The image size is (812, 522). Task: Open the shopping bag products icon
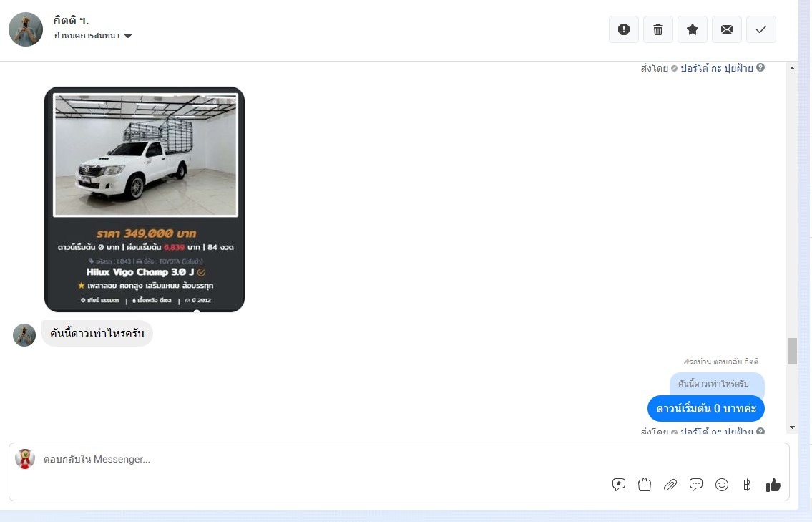pyautogui.click(x=644, y=485)
